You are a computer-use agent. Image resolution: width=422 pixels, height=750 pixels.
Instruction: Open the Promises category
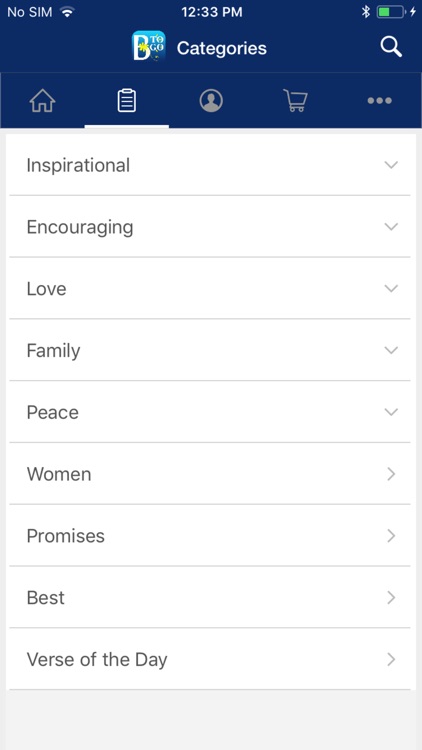pyautogui.click(x=210, y=535)
